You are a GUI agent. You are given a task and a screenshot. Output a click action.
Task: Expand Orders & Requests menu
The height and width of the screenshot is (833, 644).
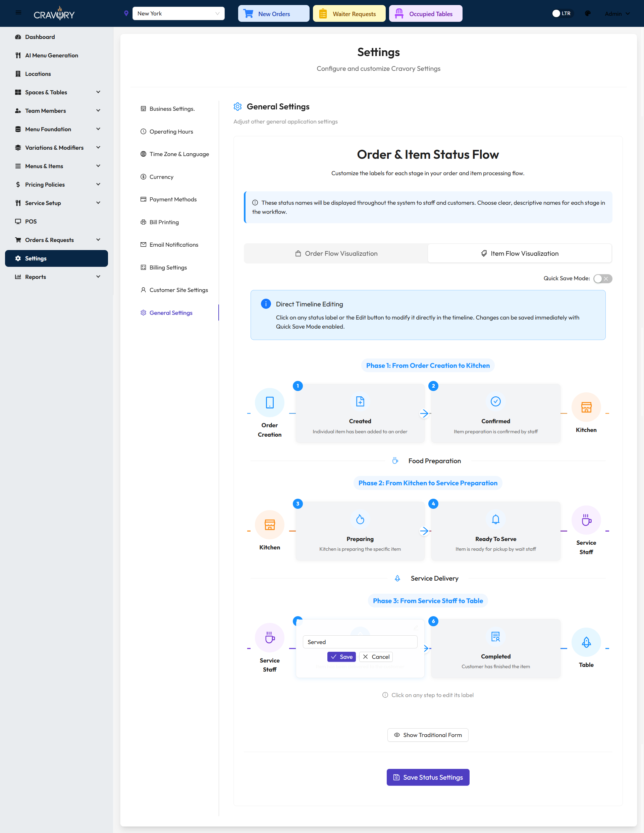coord(56,240)
